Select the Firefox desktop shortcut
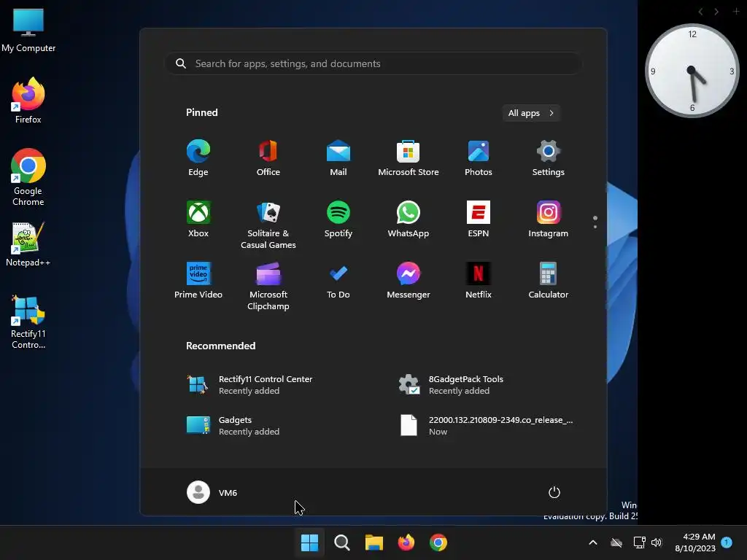 (28, 101)
